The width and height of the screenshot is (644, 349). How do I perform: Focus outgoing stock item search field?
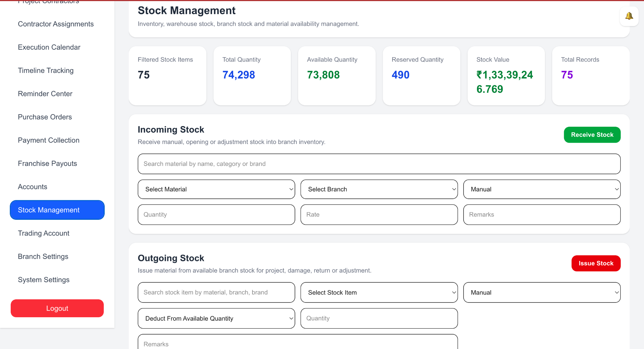pyautogui.click(x=216, y=292)
